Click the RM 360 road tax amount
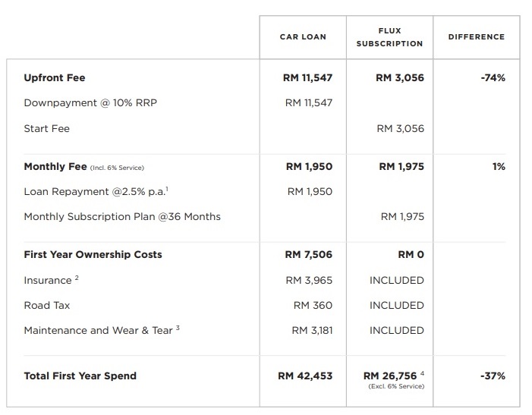Viewport: 532px width, 415px height. [313, 305]
